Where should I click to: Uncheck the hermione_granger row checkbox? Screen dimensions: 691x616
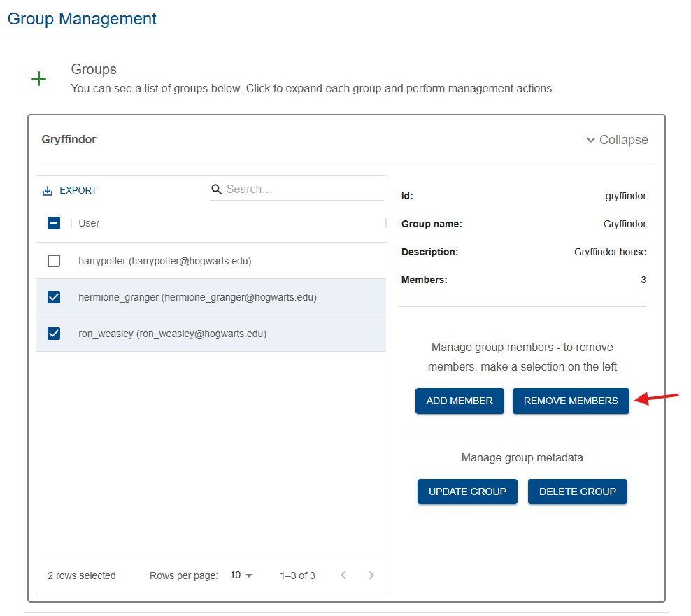coord(54,297)
